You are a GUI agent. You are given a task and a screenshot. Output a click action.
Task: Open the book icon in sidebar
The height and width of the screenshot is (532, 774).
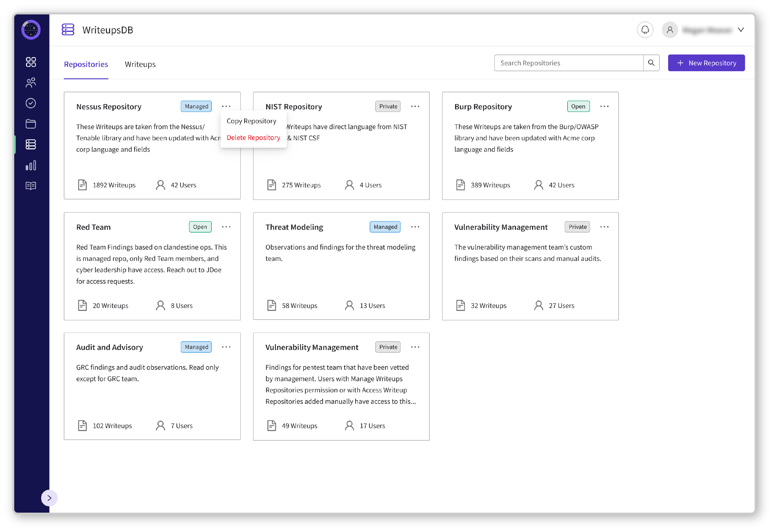(x=31, y=186)
